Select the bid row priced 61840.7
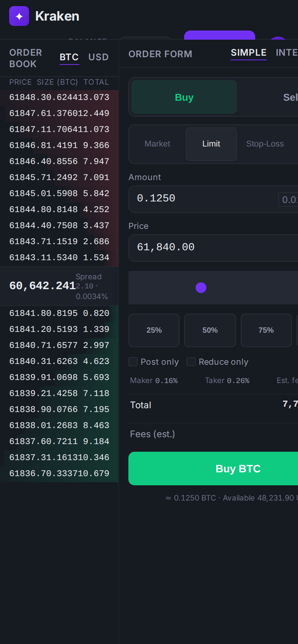 point(59,345)
